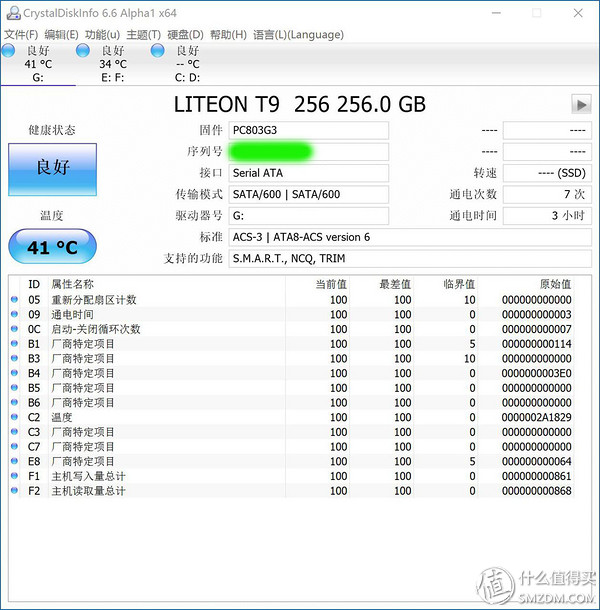The height and width of the screenshot is (610, 600).
Task: Open the 文件(F) menu
Action: pos(21,35)
